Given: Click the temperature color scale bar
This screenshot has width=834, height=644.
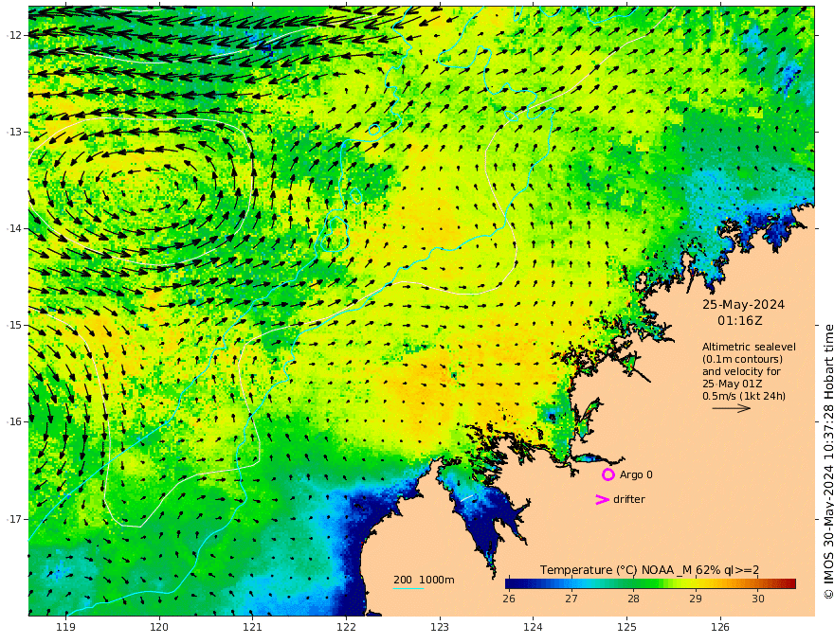Looking at the screenshot, I should (x=650, y=583).
